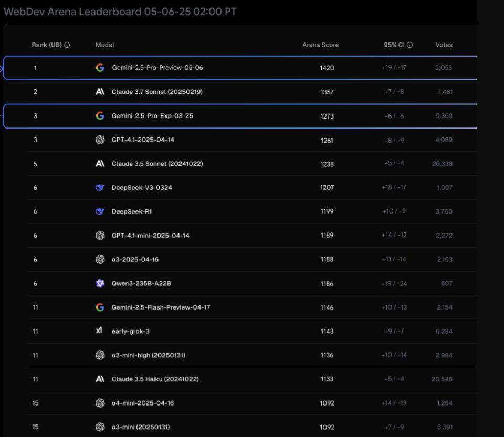Click rank 1 in the Gemini-2.5-Pro-Preview-05-06 row
This screenshot has height=437, width=504.
(x=35, y=68)
